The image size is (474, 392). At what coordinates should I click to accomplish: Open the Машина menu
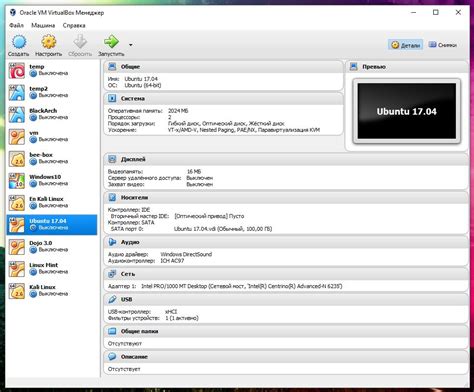click(x=43, y=25)
